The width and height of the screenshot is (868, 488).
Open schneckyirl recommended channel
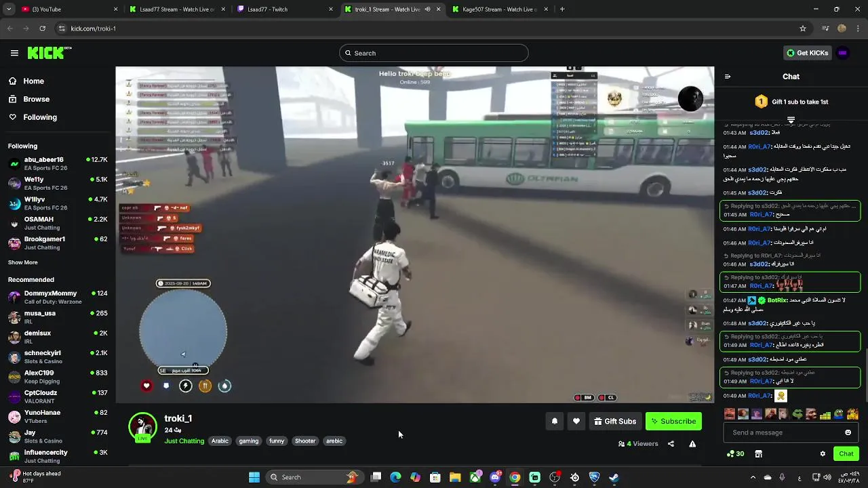click(x=58, y=357)
